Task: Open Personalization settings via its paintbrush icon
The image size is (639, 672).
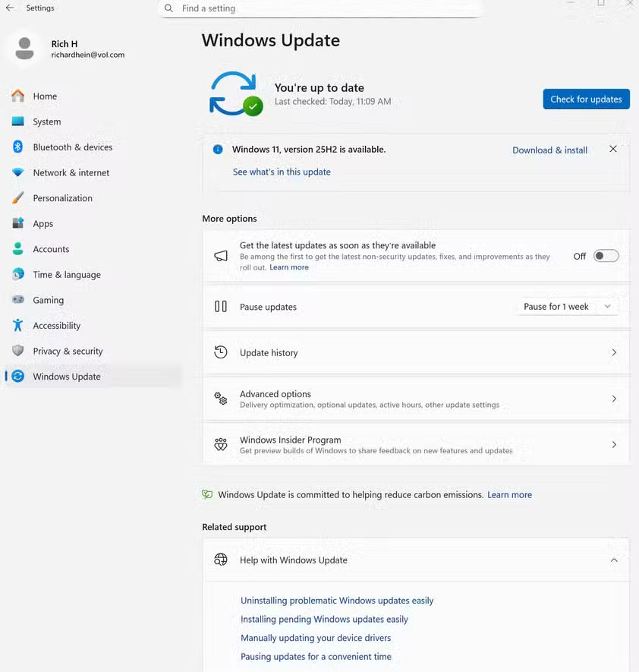Action: click(x=17, y=197)
